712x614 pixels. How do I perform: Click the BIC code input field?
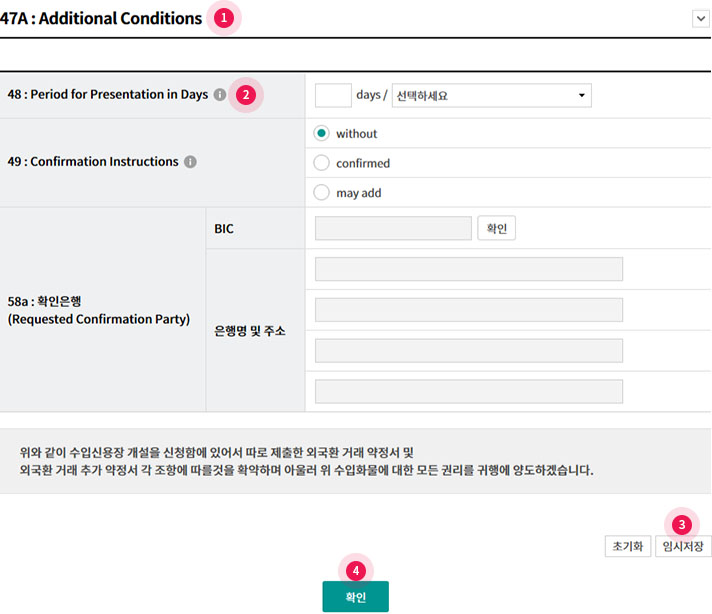(x=392, y=229)
